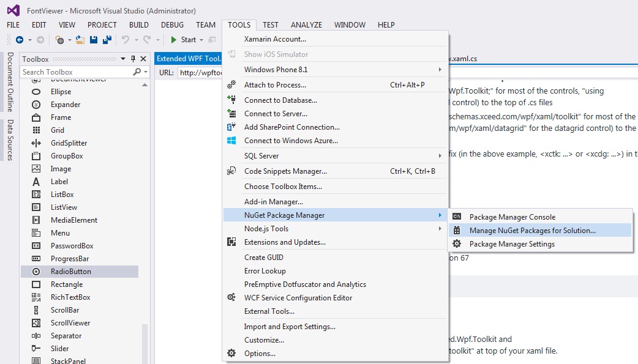The width and height of the screenshot is (638, 364).
Task: Open the FILE menu
Action: [x=13, y=25]
